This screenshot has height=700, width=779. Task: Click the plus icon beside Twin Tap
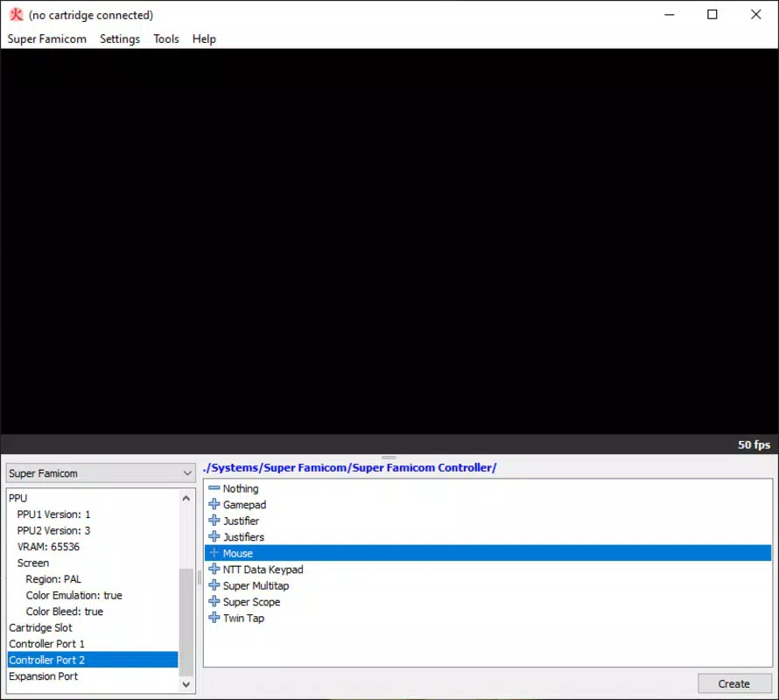pos(214,618)
